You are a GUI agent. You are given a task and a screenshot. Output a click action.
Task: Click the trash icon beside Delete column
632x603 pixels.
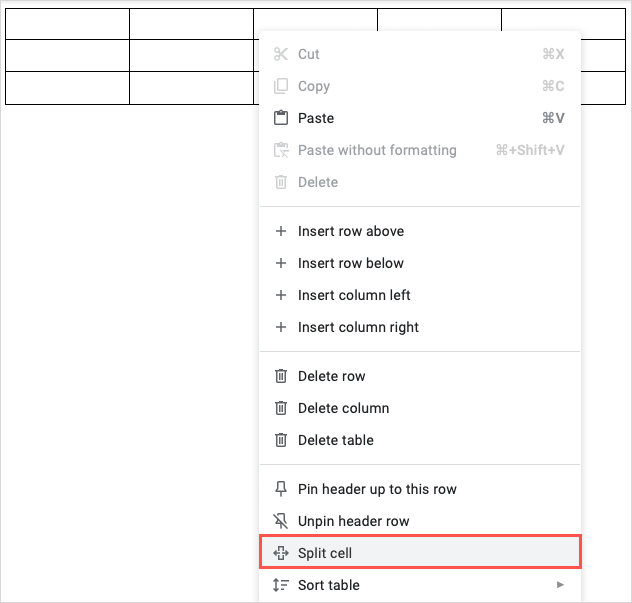click(281, 408)
